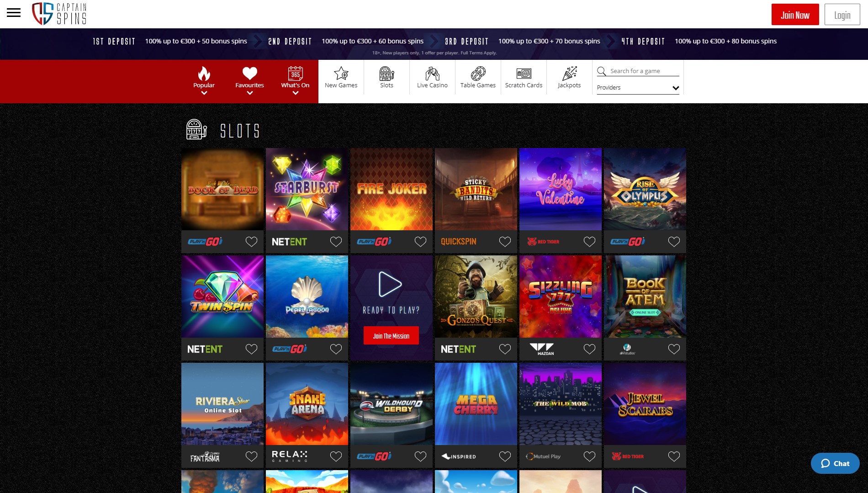Open the Jackpots party popper icon

pos(569,73)
